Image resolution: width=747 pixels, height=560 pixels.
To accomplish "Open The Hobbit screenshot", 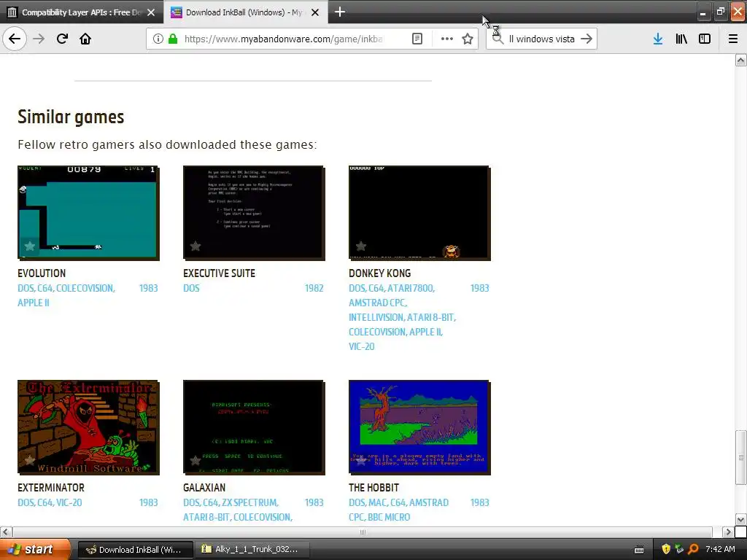I will pos(419,427).
